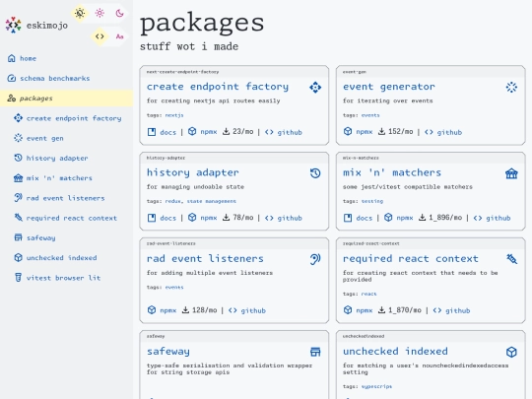This screenshot has width=532, height=399.
Task: Select the code font toggle
Action: [100, 36]
